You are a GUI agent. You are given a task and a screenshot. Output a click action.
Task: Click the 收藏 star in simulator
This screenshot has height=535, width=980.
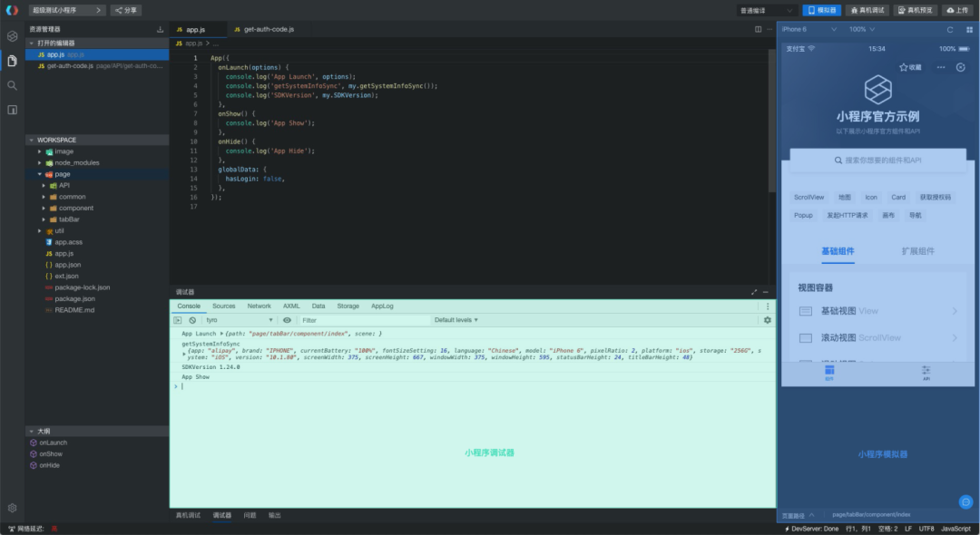coord(910,67)
